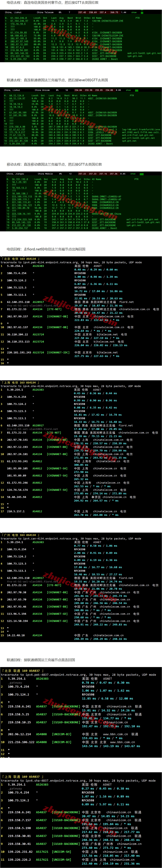Click PTR "ae7.cr2-fra6.ip4.gtt.net"

click(142, 219)
